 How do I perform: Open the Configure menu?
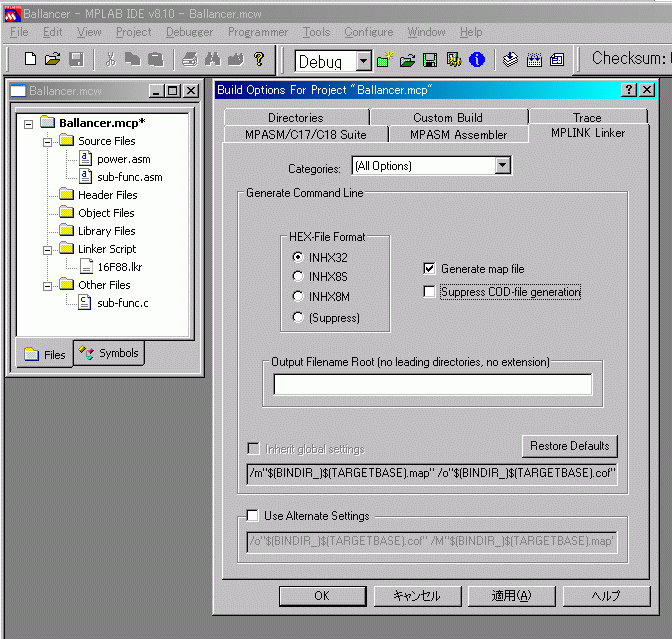pyautogui.click(x=369, y=32)
